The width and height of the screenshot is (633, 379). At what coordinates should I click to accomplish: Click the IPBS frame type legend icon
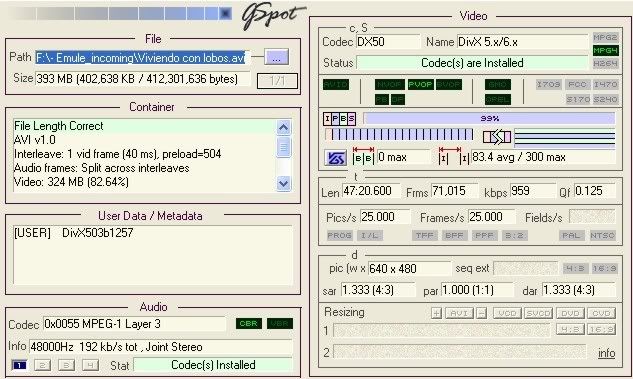(x=340, y=119)
